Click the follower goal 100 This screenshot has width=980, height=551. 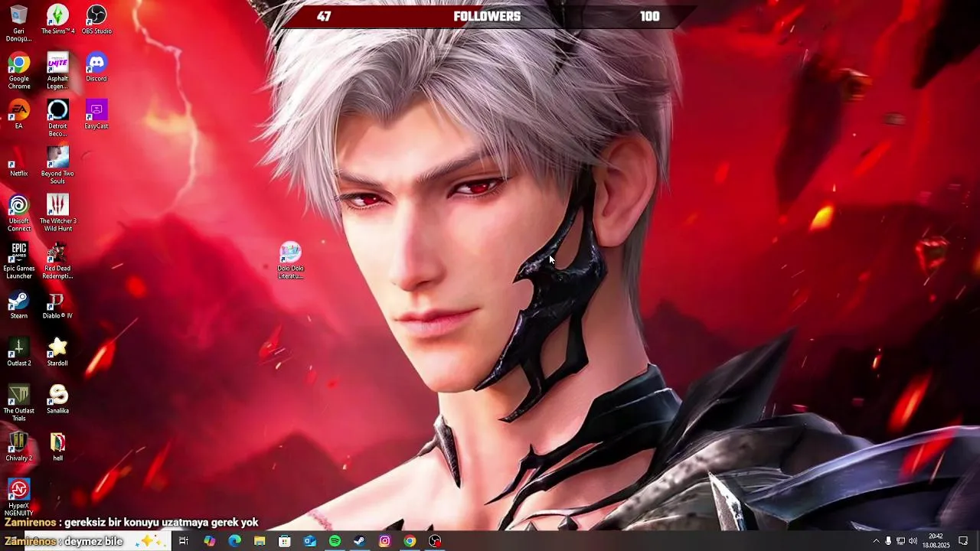click(x=649, y=16)
